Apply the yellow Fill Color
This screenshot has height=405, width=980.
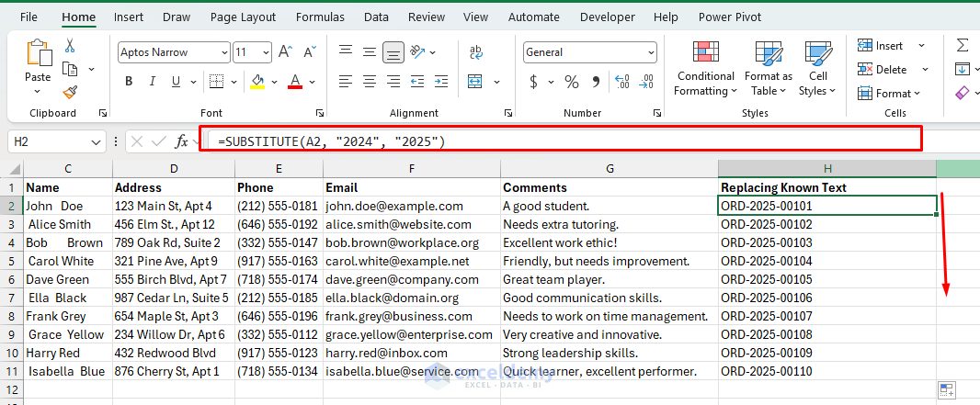pyautogui.click(x=256, y=82)
